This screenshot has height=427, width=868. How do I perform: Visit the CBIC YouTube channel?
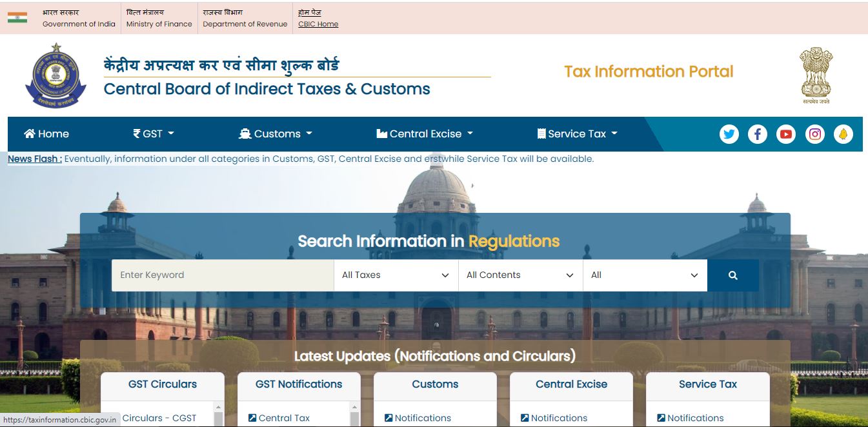(786, 134)
